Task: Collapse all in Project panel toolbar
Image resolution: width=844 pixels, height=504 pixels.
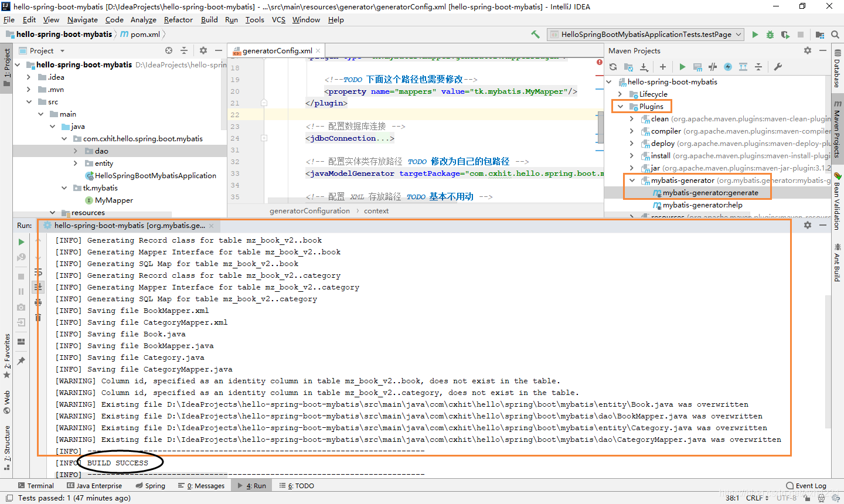Action: 184,50
